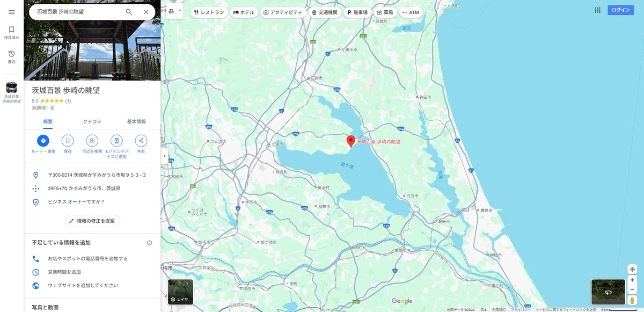This screenshot has width=644, height=312.
Task: Click the wheelchair accessibility icon near 景勝地
Action: coord(52,108)
